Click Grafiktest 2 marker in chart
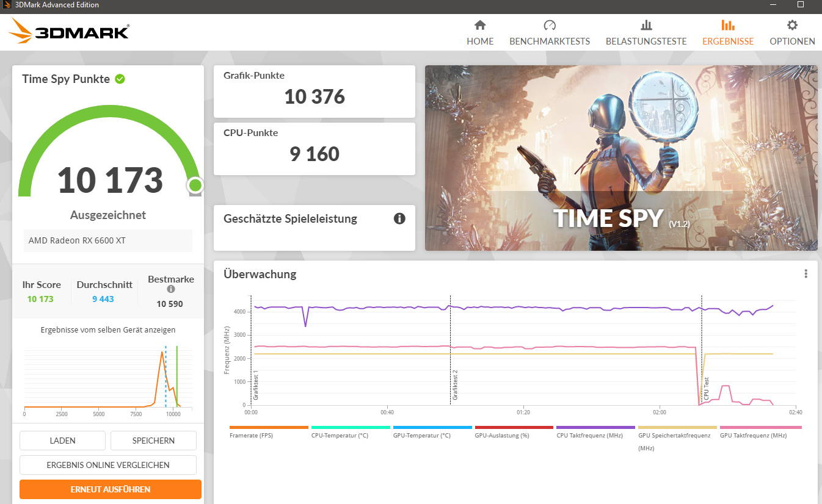Screen dimensions: 822x504 455,384
